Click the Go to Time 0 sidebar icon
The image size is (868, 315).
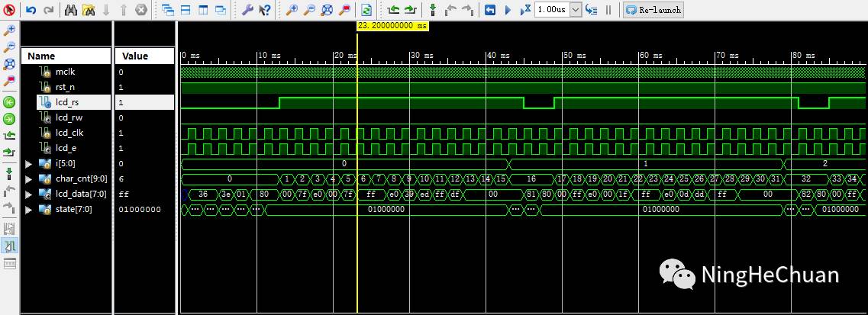pos(10,102)
